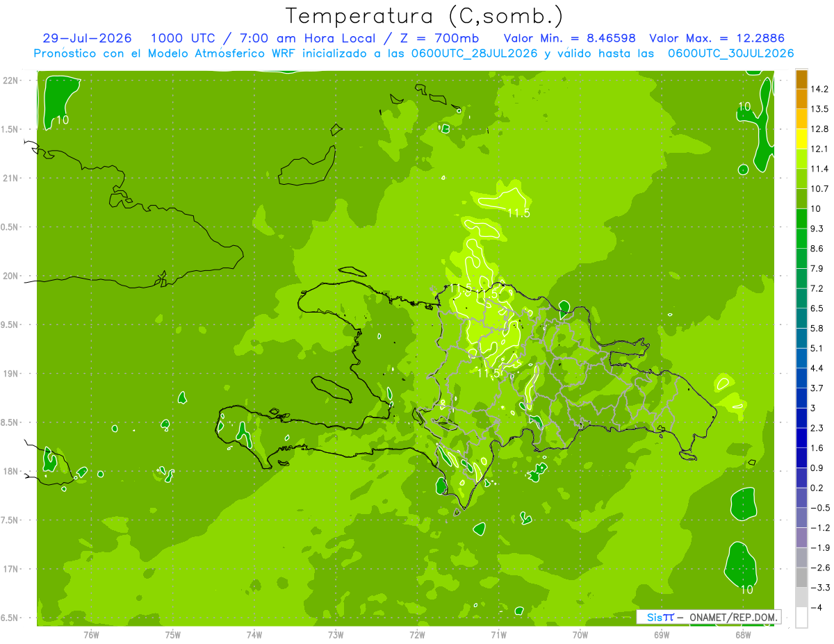
Task: Click the longitude axis label '68W'
Action: (743, 635)
